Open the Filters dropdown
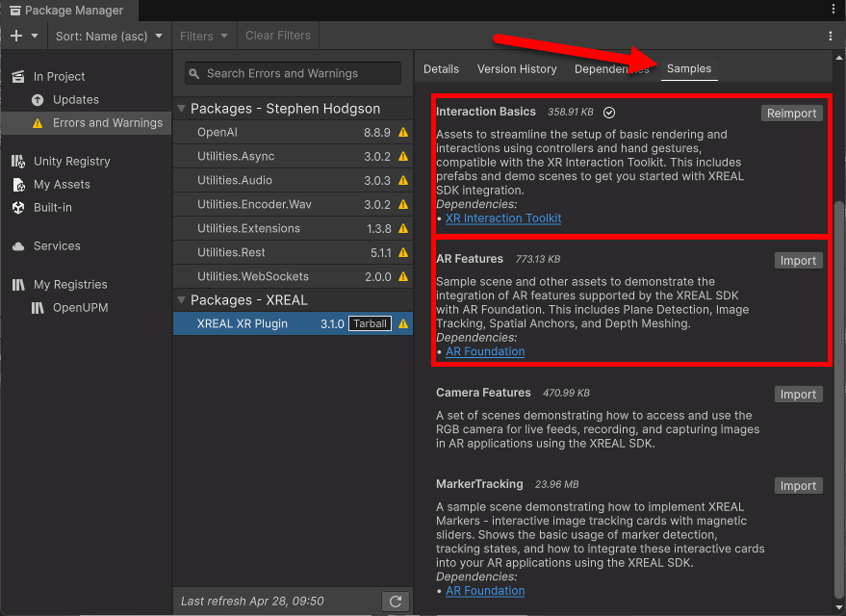Image resolution: width=846 pixels, height=616 pixels. tap(203, 37)
